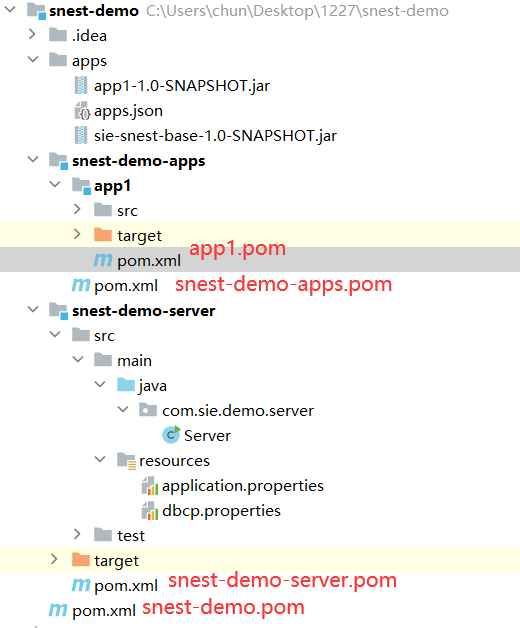Select the com.sie.demo.server package
This screenshot has width=520, height=628.
[x=238, y=411]
